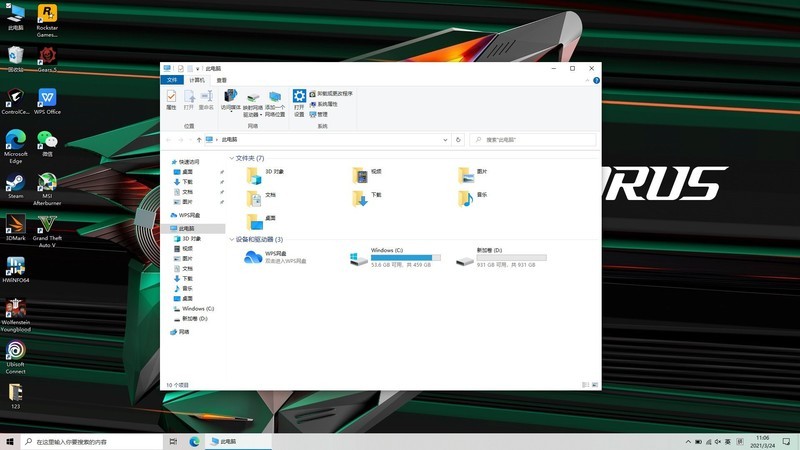Select the 图片 folder in main pane
The height and width of the screenshot is (450, 800).
[473, 175]
